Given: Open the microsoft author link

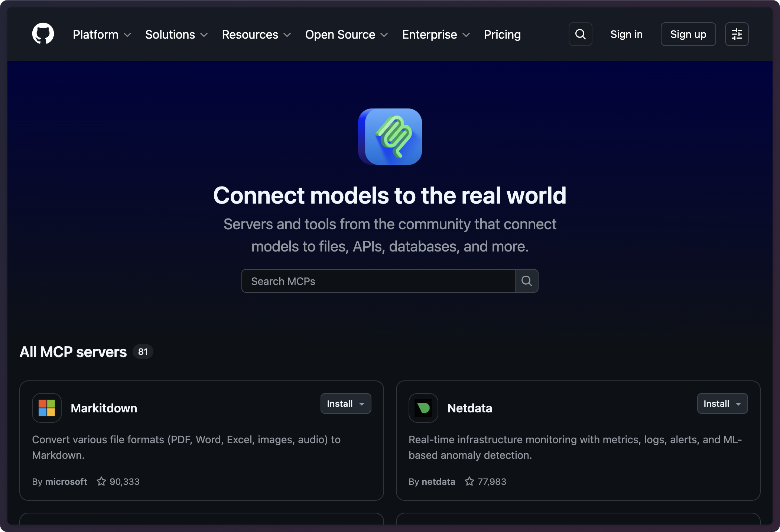Looking at the screenshot, I should (x=66, y=481).
